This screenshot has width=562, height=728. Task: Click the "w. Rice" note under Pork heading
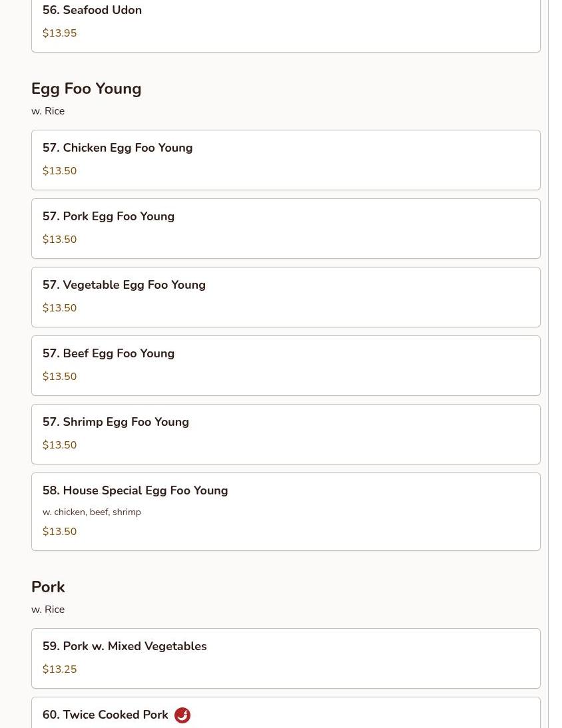pos(48,610)
